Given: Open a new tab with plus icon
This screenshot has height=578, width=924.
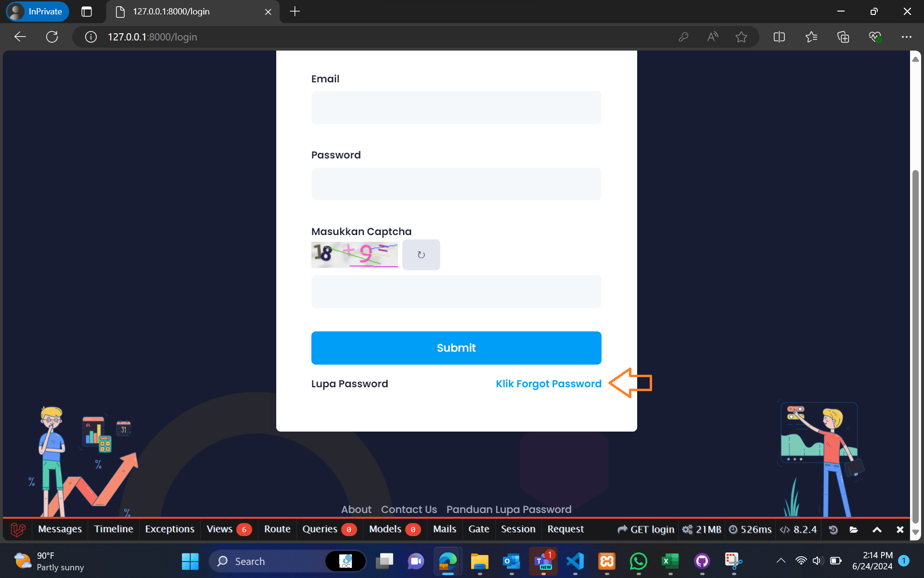Looking at the screenshot, I should (x=295, y=12).
